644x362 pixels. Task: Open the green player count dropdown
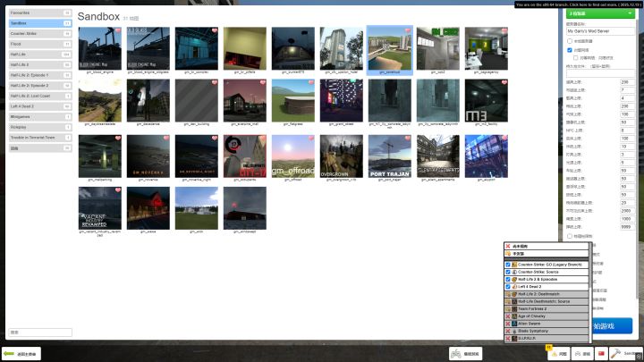600,13
